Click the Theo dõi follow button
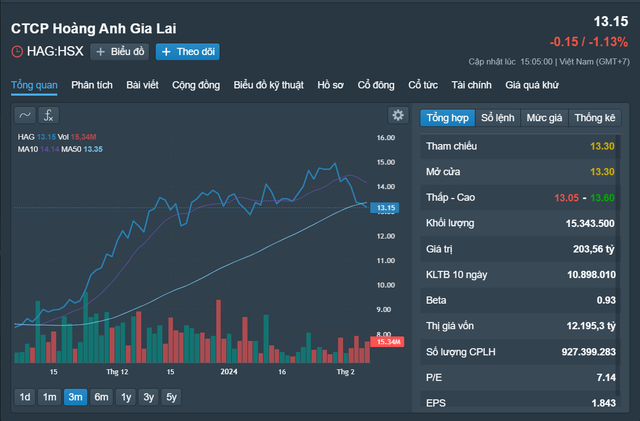640x421 pixels. 187,52
